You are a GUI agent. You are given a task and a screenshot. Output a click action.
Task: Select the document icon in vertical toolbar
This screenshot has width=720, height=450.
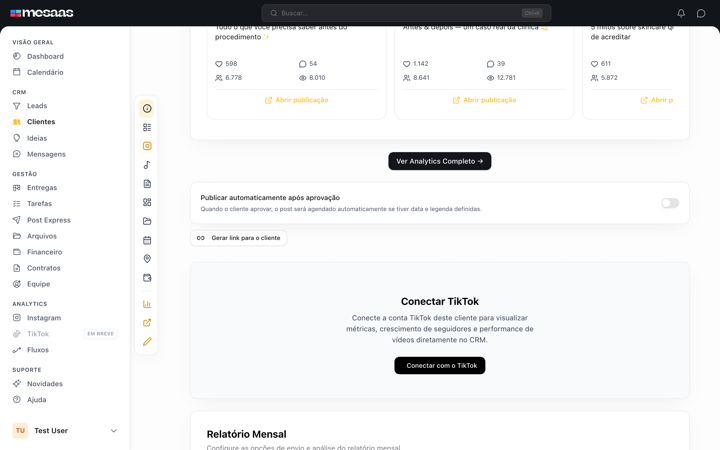click(147, 184)
